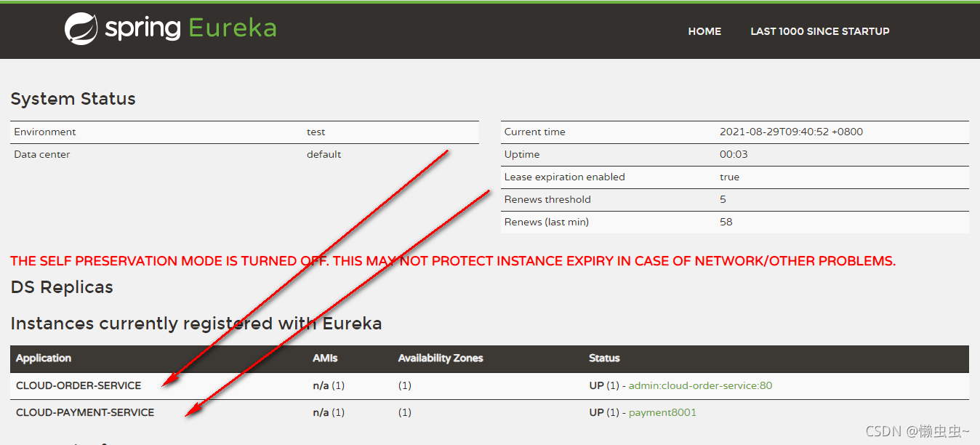
Task: Select the renews threshold value 5
Action: tap(723, 199)
